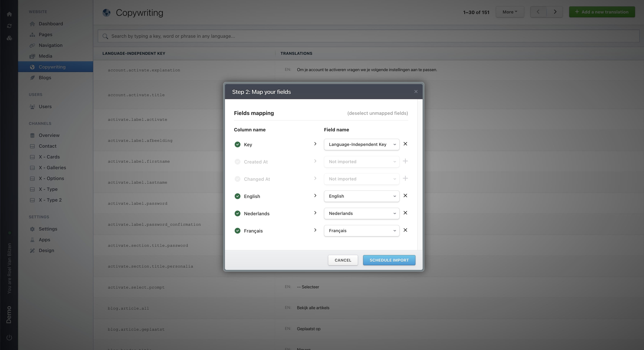
Task: Toggle the Nederlands column checkmark
Action: [x=237, y=213]
